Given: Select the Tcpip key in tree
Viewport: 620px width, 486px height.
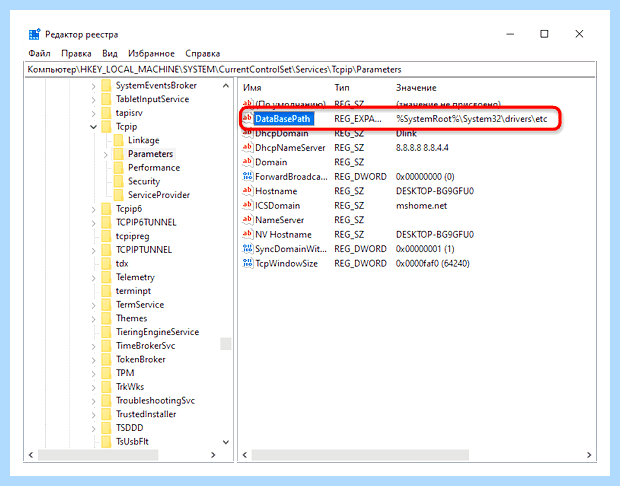Looking at the screenshot, I should coord(127,127).
